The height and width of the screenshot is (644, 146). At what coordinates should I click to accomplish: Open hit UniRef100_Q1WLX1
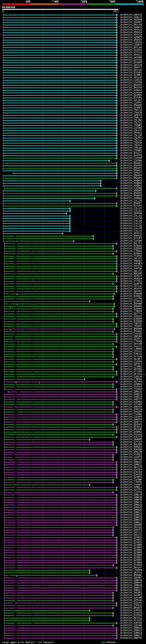click(131, 17)
